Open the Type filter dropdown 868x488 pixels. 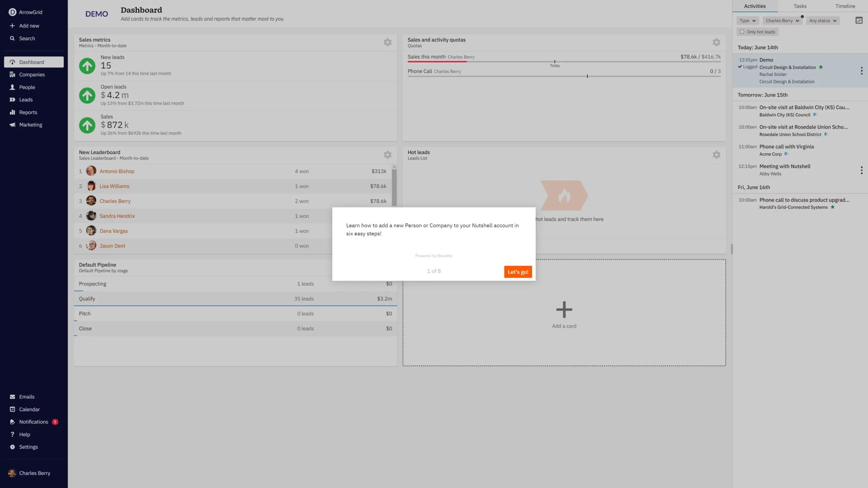tap(747, 20)
